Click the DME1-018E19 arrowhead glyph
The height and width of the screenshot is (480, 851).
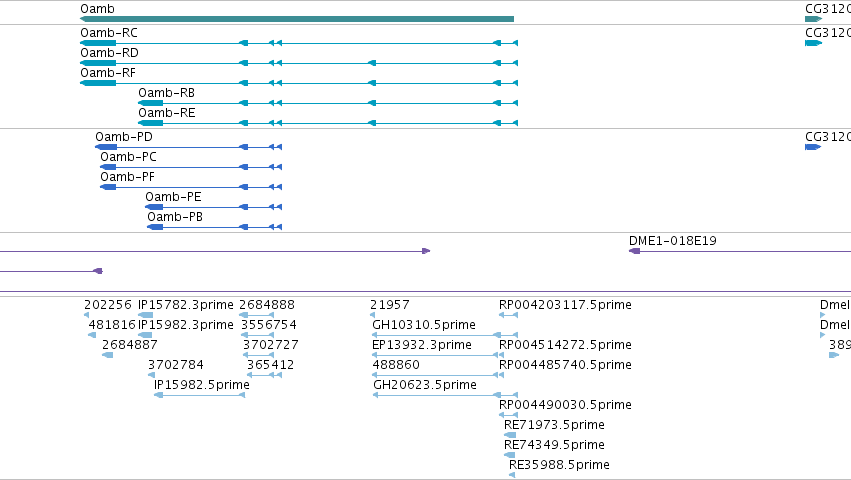pos(634,251)
